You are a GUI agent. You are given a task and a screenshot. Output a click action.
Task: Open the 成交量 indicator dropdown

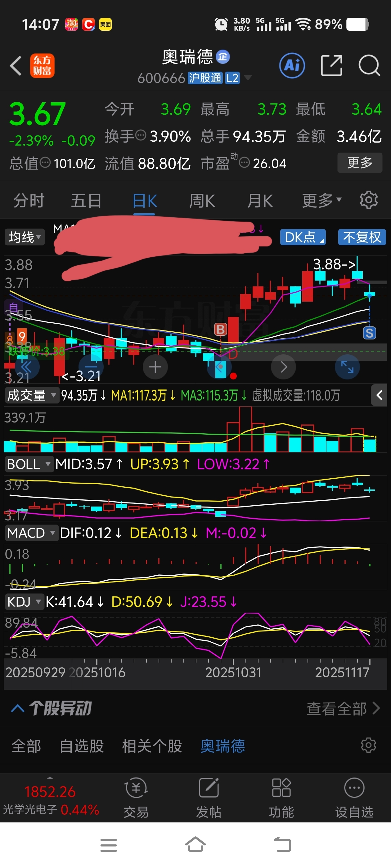click(32, 395)
